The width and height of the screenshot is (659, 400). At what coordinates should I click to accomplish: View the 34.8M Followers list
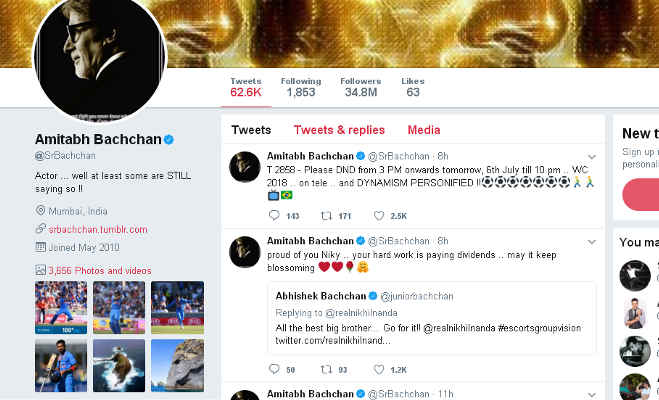tap(359, 87)
